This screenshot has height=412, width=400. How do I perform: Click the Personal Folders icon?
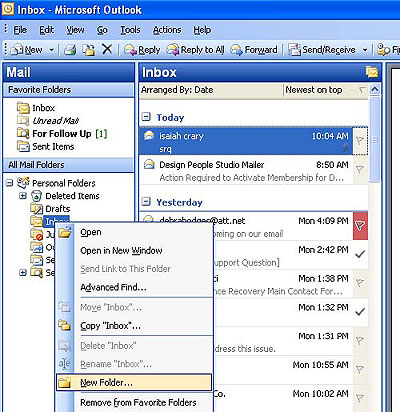[x=23, y=183]
